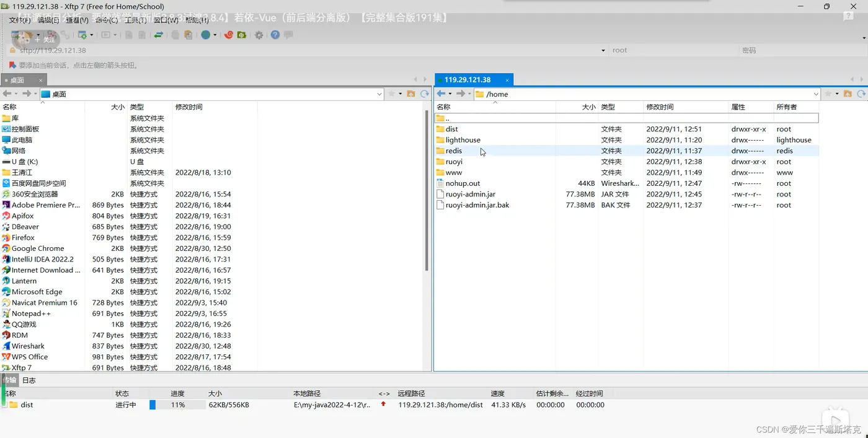
Task: Open options via the gear toolbar icon
Action: (x=259, y=35)
